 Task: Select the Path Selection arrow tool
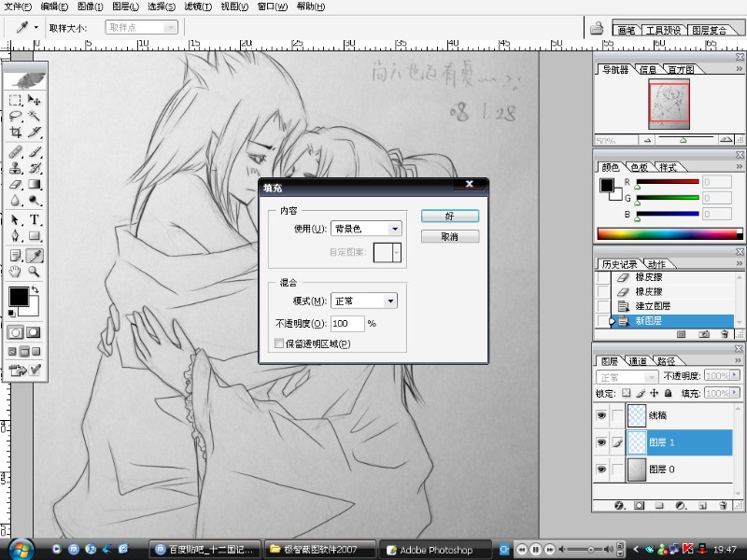tap(15, 220)
